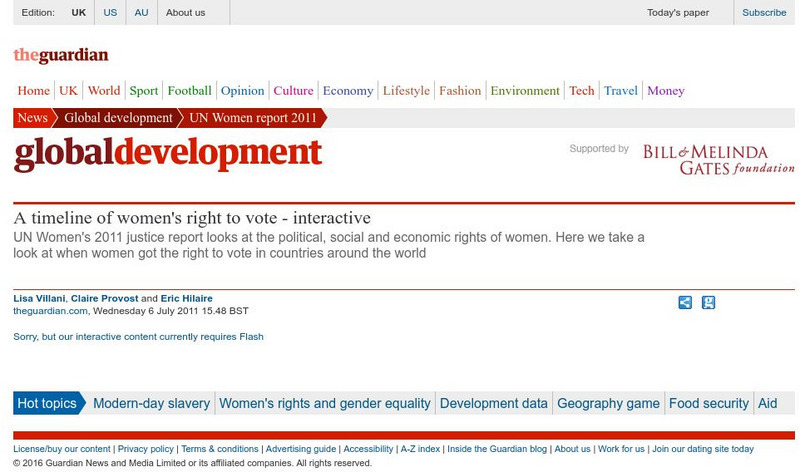Viewport: 800px width, 472px height.
Task: Click the interactive content requires Flash notice
Action: pos(138,337)
